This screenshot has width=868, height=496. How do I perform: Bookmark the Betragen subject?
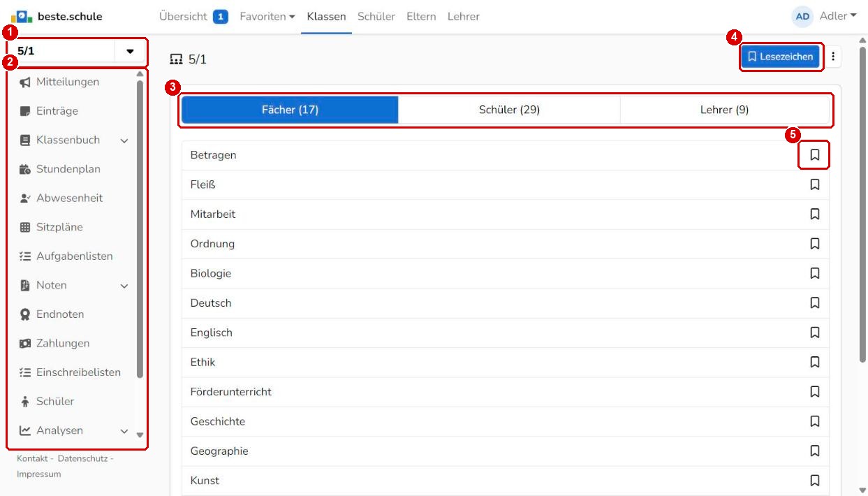[x=814, y=155]
